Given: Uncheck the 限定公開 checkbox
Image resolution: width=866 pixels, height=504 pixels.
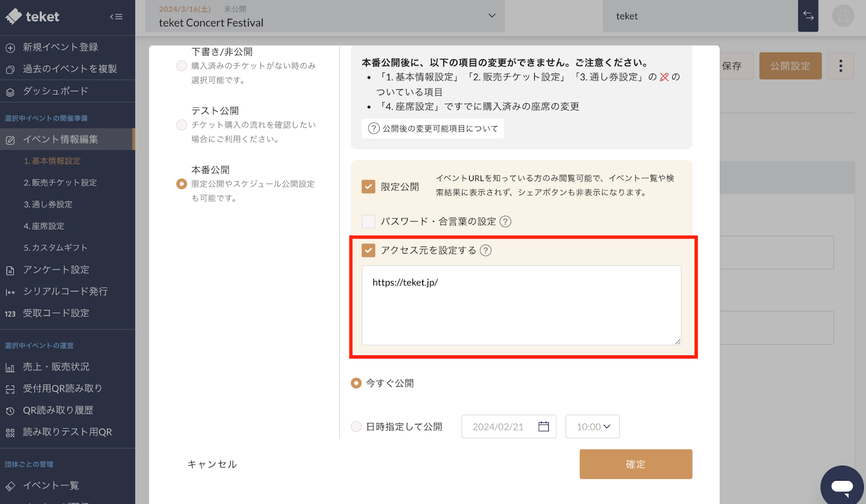Looking at the screenshot, I should 368,186.
